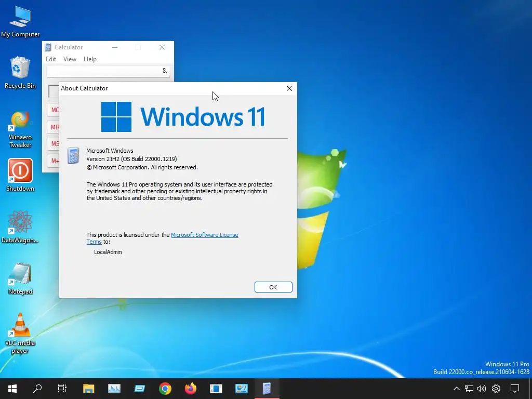
Task: Switch to Calculator on the taskbar
Action: coord(267,389)
